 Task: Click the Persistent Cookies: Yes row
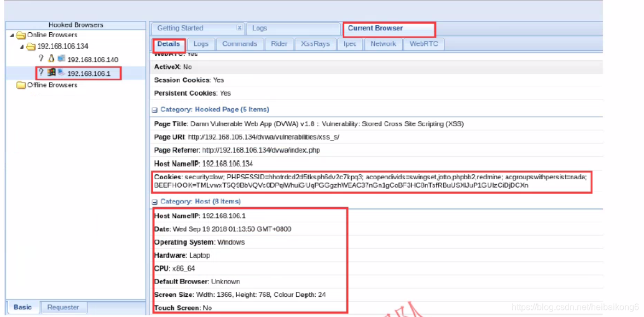coord(376,93)
